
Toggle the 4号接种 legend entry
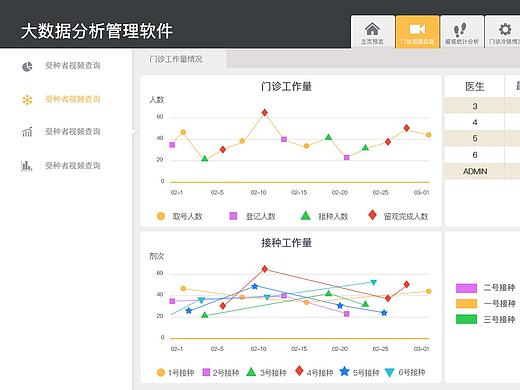click(x=314, y=372)
